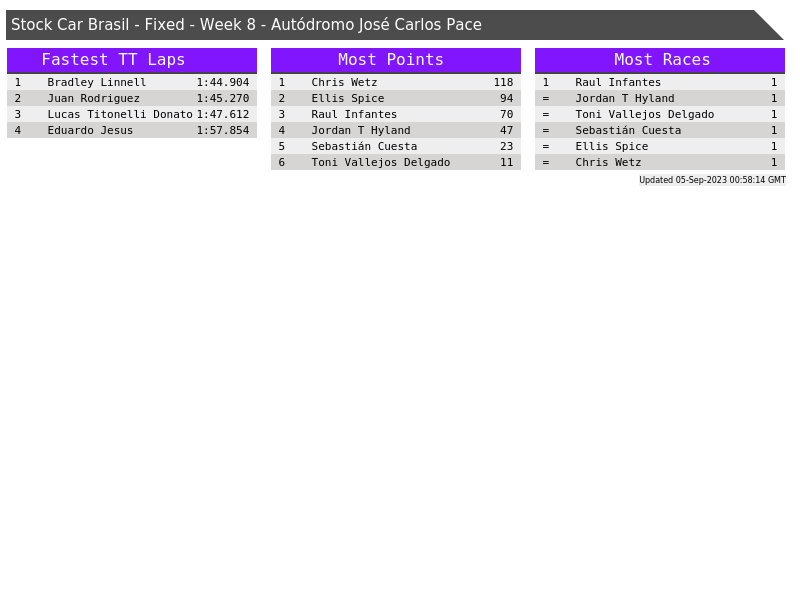This screenshot has height=600, width=800.
Task: Select Bradley Linnell in Fastest TT Laps
Action: tap(97, 82)
